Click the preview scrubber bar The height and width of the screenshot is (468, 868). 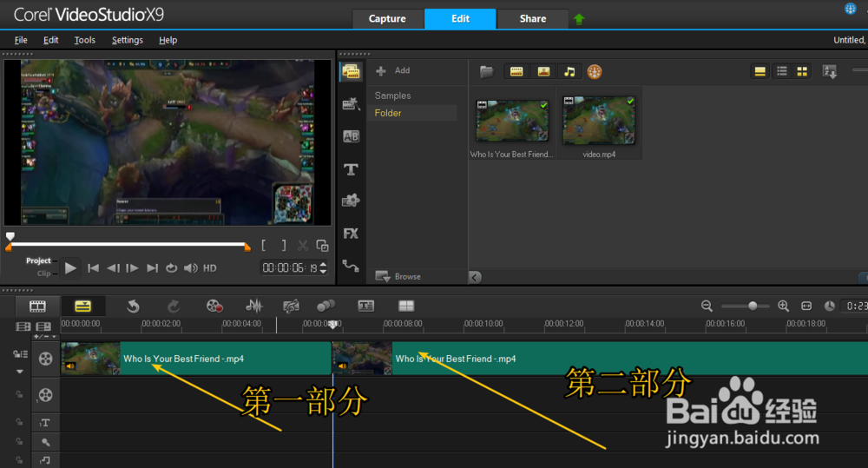pos(128,244)
